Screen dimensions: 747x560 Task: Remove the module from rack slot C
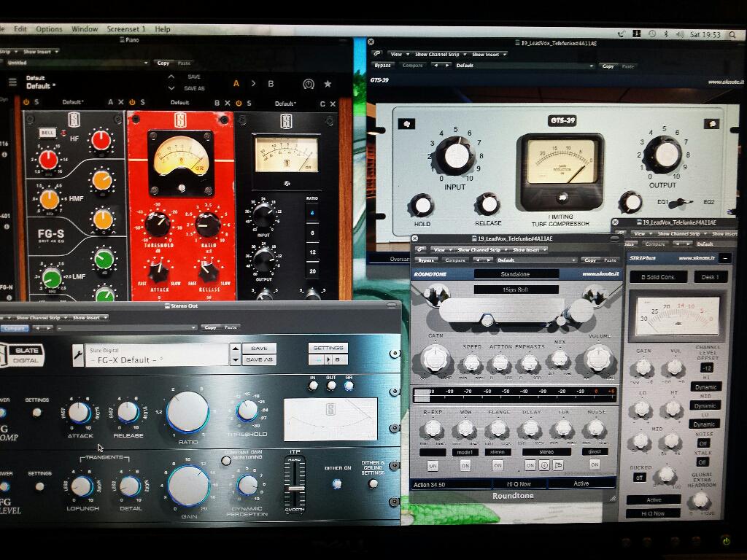click(x=333, y=104)
